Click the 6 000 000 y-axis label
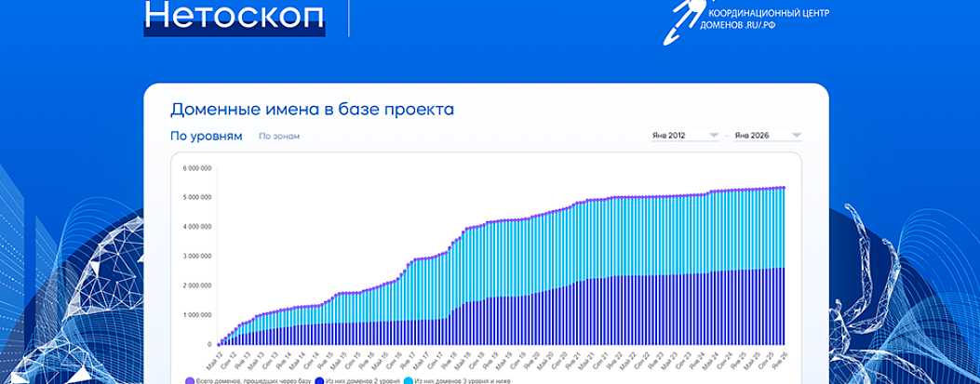This screenshot has height=384, width=980. pyautogui.click(x=196, y=168)
